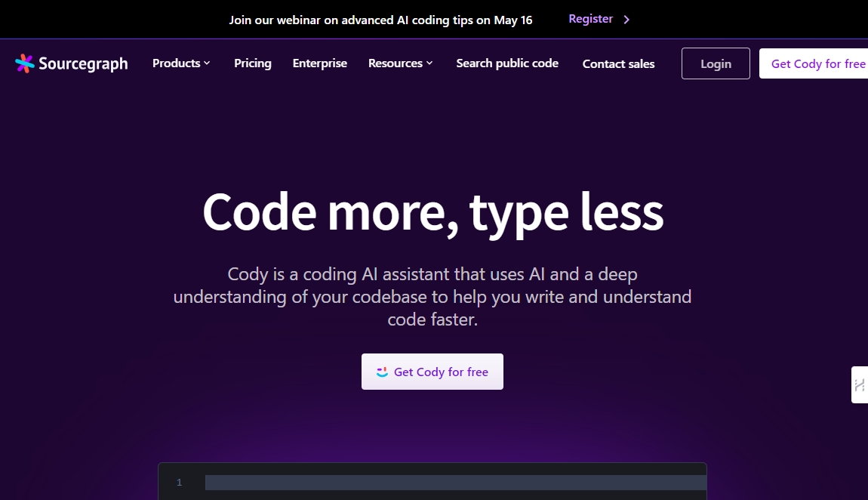The height and width of the screenshot is (500, 868).
Task: Click the Register link in the banner
Action: tap(591, 19)
